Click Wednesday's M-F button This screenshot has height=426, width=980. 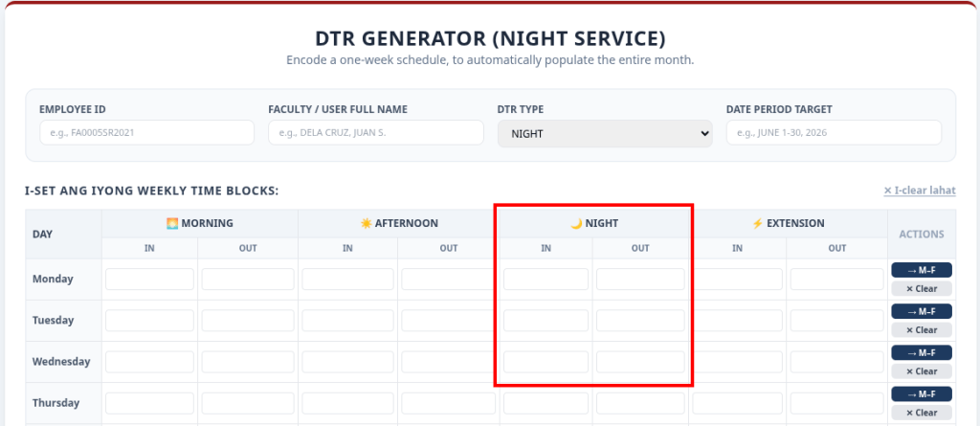922,352
